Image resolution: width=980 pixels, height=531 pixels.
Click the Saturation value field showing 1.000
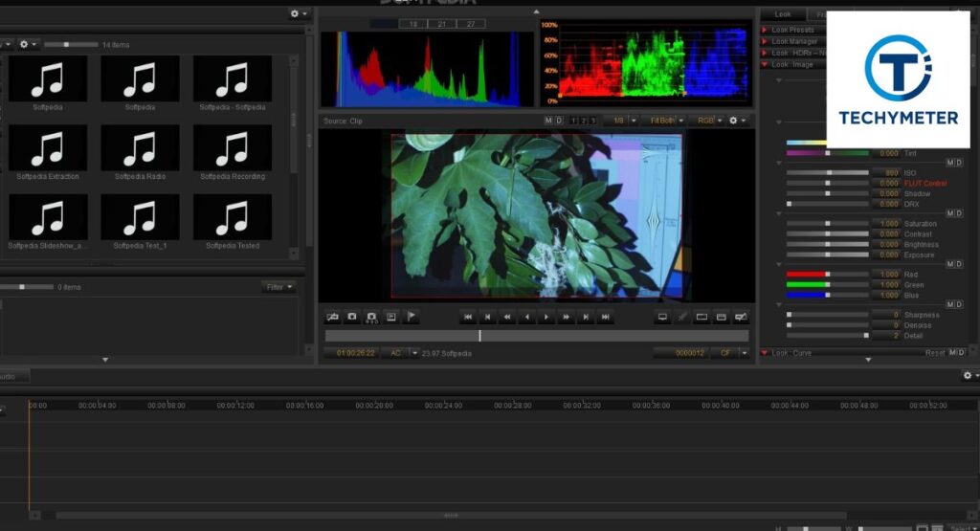coord(886,224)
